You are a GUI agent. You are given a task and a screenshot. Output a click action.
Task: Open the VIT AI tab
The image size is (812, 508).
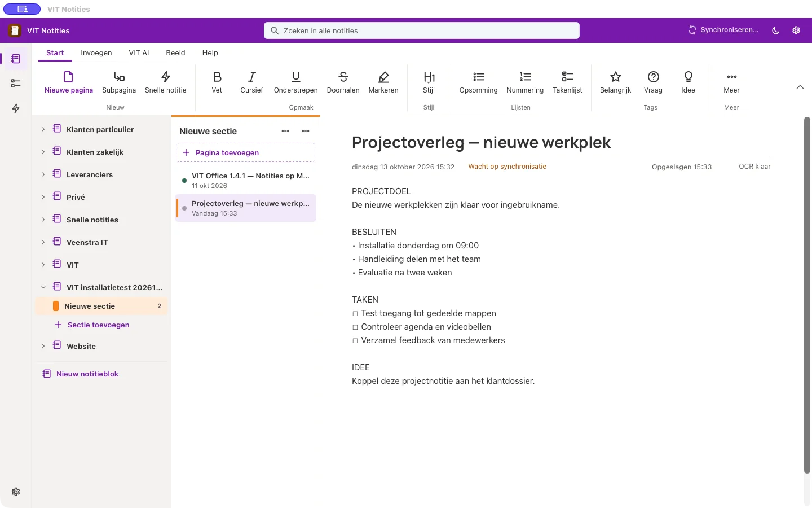[139, 52]
